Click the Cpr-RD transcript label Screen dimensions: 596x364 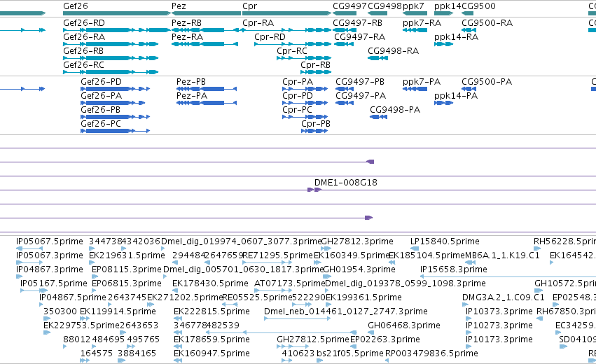pos(270,37)
